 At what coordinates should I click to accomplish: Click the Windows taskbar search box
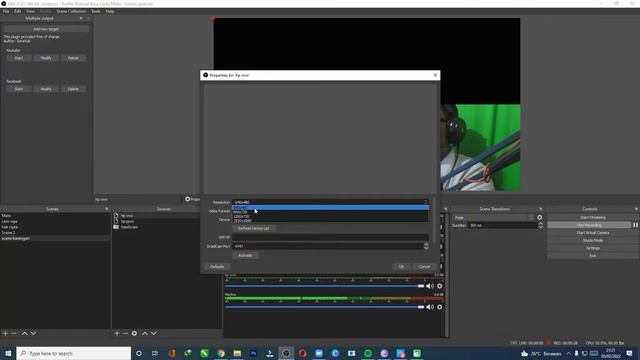(x=74, y=353)
